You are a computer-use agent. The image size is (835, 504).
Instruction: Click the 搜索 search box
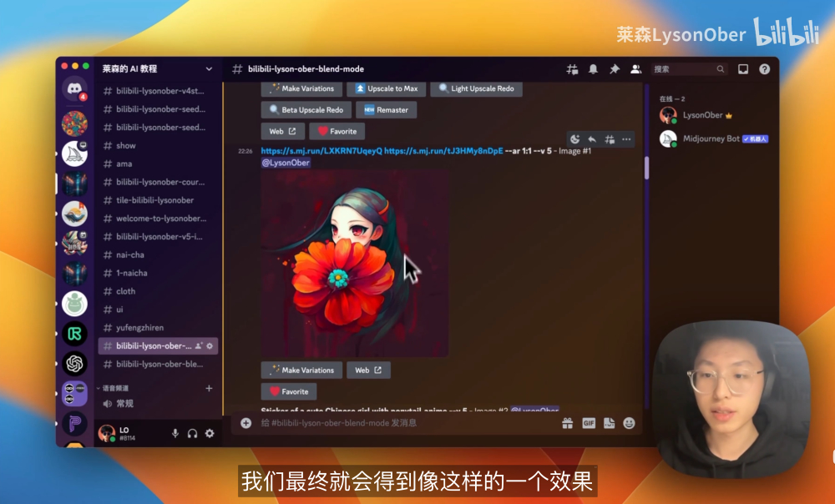point(689,69)
